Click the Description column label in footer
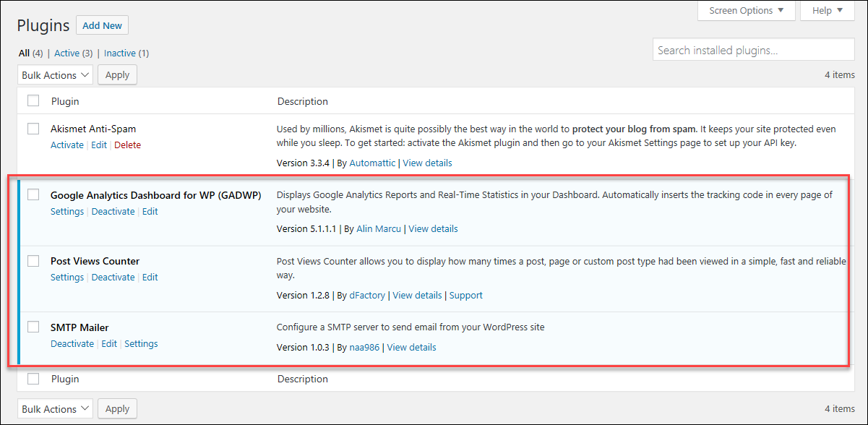Screen dimensions: 868x425 click(302, 379)
